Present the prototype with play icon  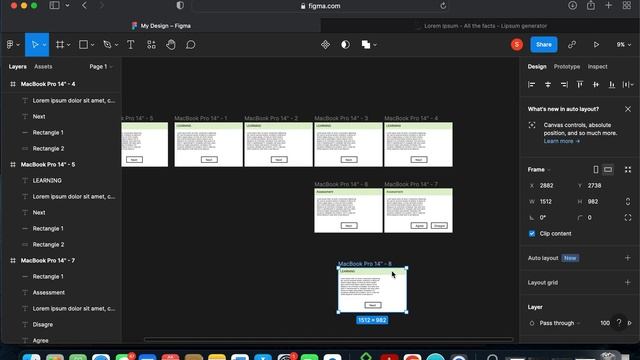pyautogui.click(x=596, y=44)
